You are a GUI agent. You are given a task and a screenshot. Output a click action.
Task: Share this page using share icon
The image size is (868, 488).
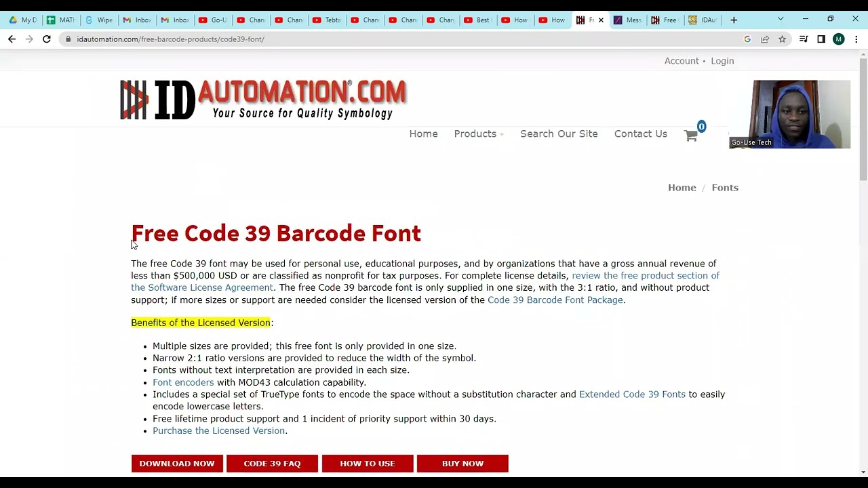(765, 39)
